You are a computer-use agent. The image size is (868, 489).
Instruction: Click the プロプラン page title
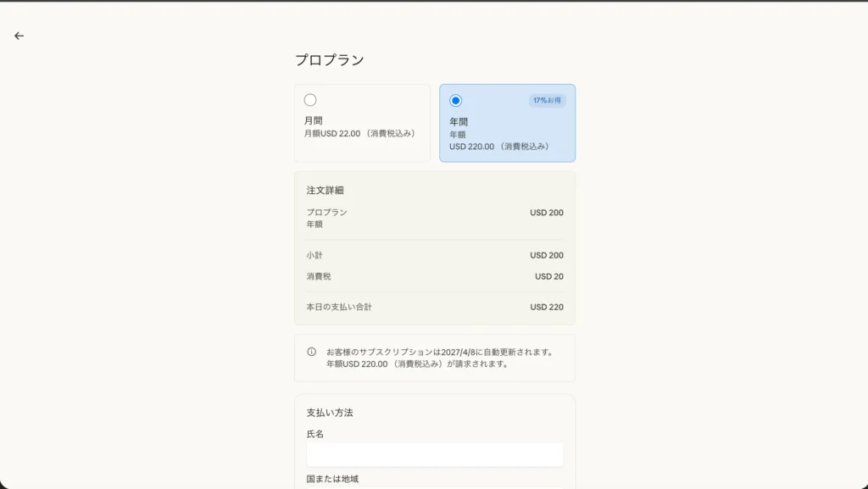coord(329,60)
